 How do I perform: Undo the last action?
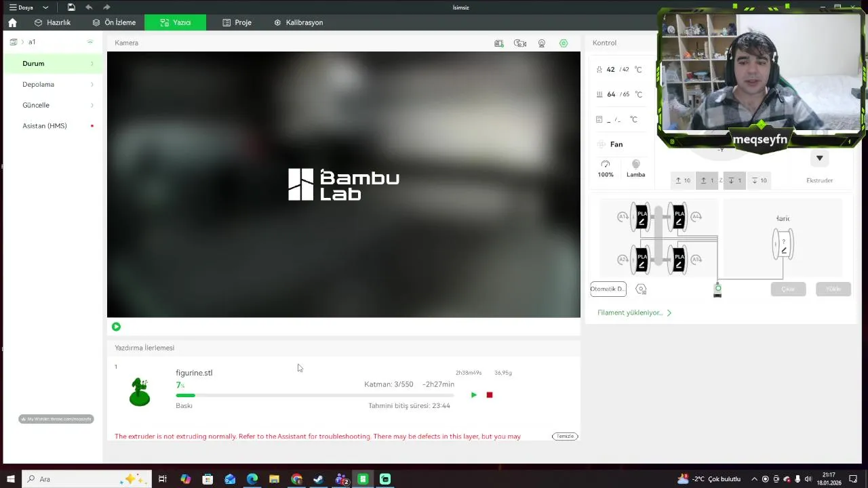(89, 7)
